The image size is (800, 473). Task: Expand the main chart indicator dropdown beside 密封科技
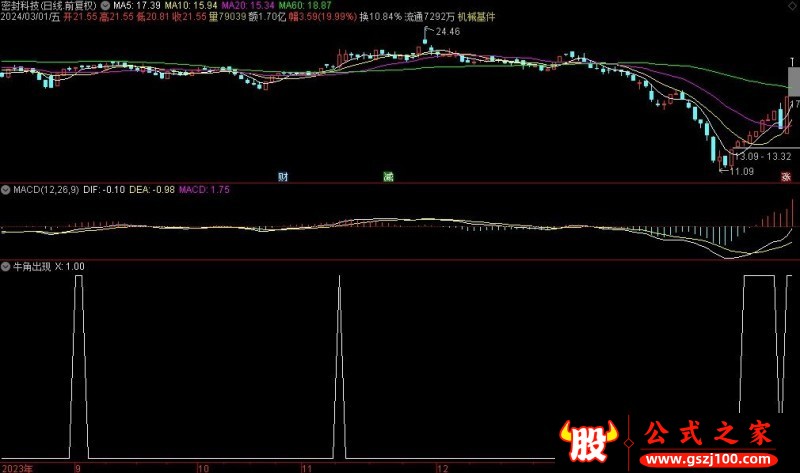tap(106, 5)
